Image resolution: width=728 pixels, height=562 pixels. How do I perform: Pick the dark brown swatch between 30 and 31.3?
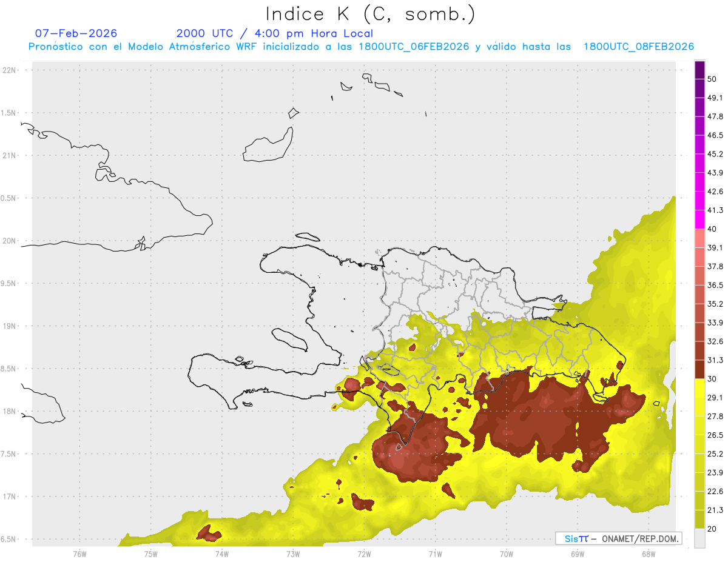click(x=699, y=369)
